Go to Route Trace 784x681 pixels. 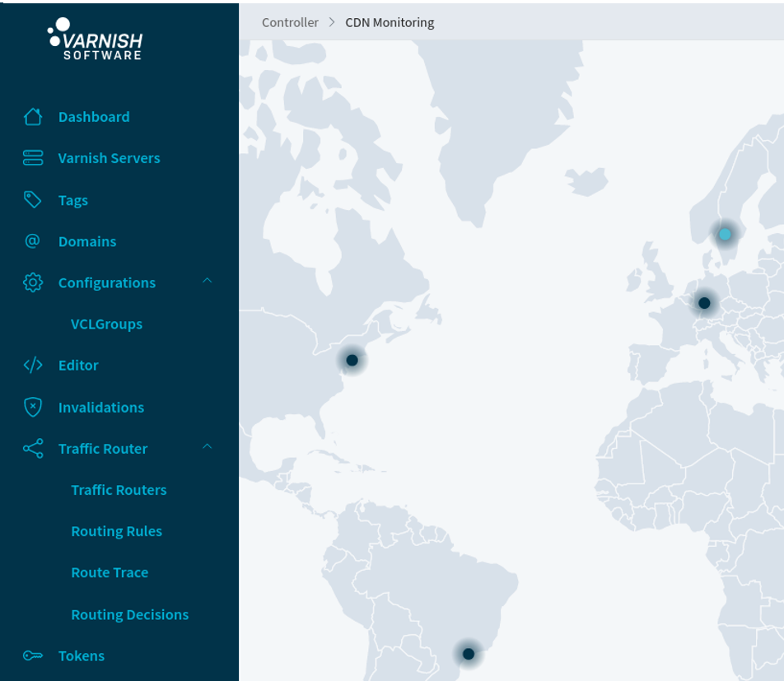tap(110, 572)
